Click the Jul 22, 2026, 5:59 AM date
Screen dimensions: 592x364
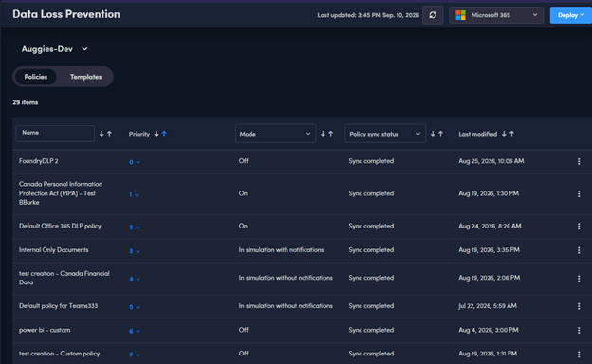[x=488, y=306]
